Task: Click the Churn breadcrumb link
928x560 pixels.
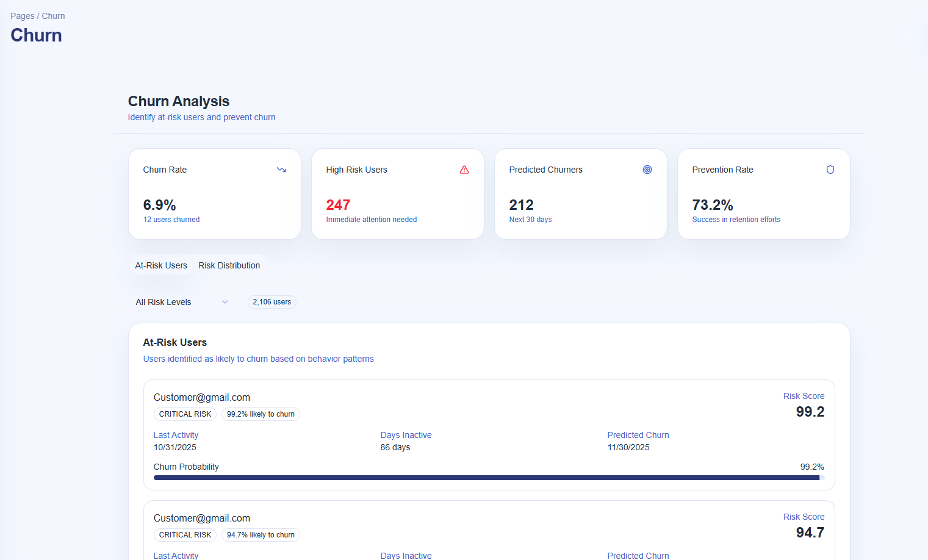Action: click(53, 16)
